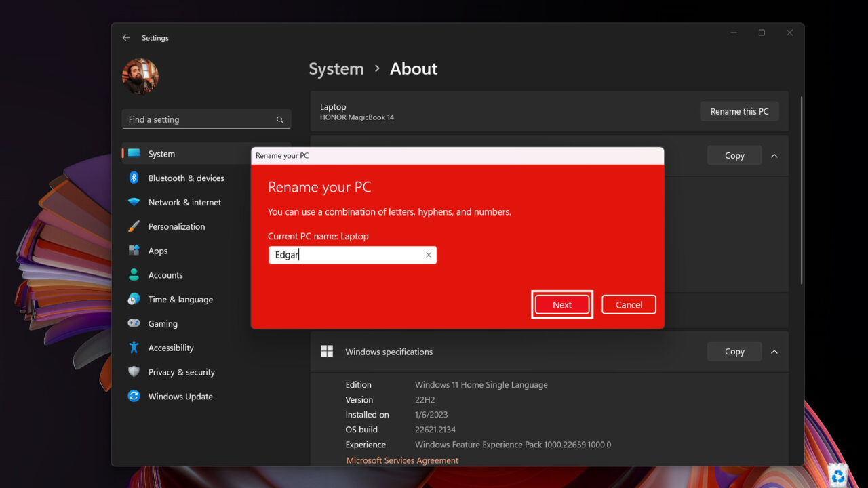The height and width of the screenshot is (488, 868).
Task: Open Windows Update settings
Action: click(x=180, y=396)
